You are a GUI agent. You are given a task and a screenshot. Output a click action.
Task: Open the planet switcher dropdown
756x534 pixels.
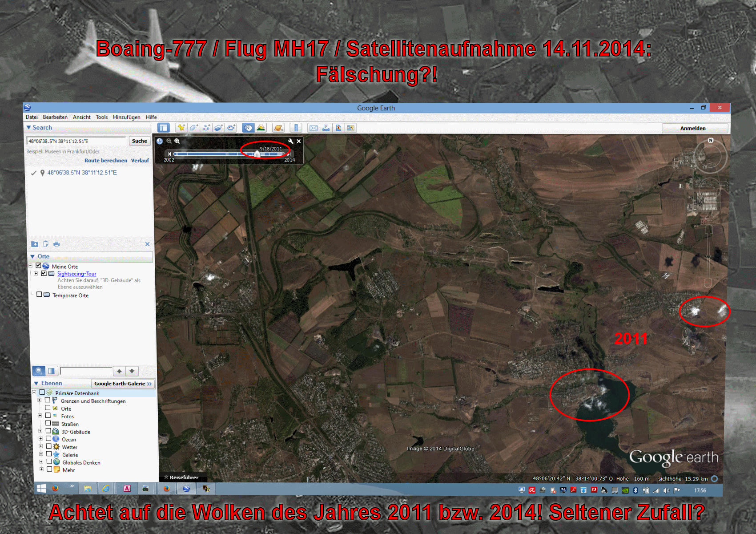pos(278,128)
